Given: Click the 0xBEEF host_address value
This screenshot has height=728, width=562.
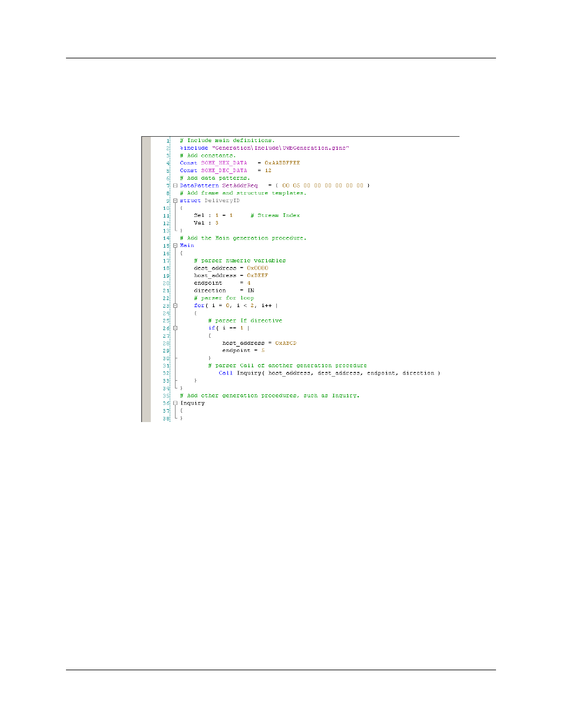Looking at the screenshot, I should point(257,276).
